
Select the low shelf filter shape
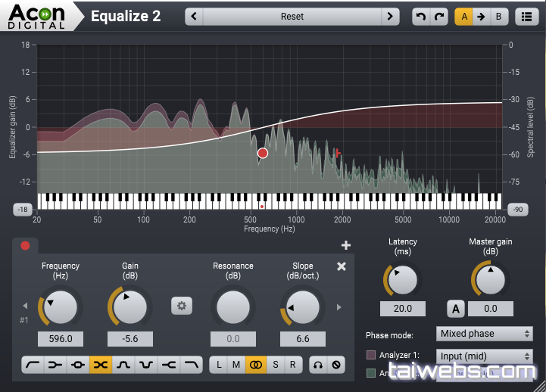(x=55, y=365)
